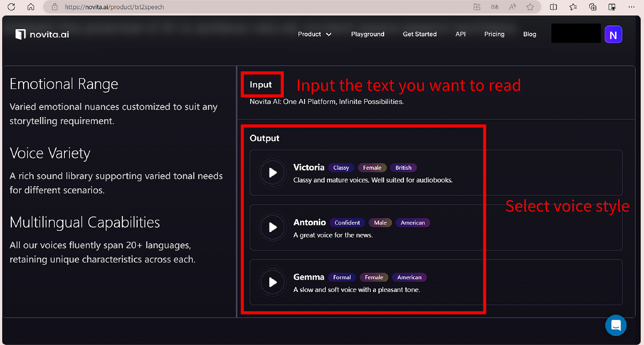Start the read aloud icon
Viewport: 644px width, 345px height.
(512, 7)
